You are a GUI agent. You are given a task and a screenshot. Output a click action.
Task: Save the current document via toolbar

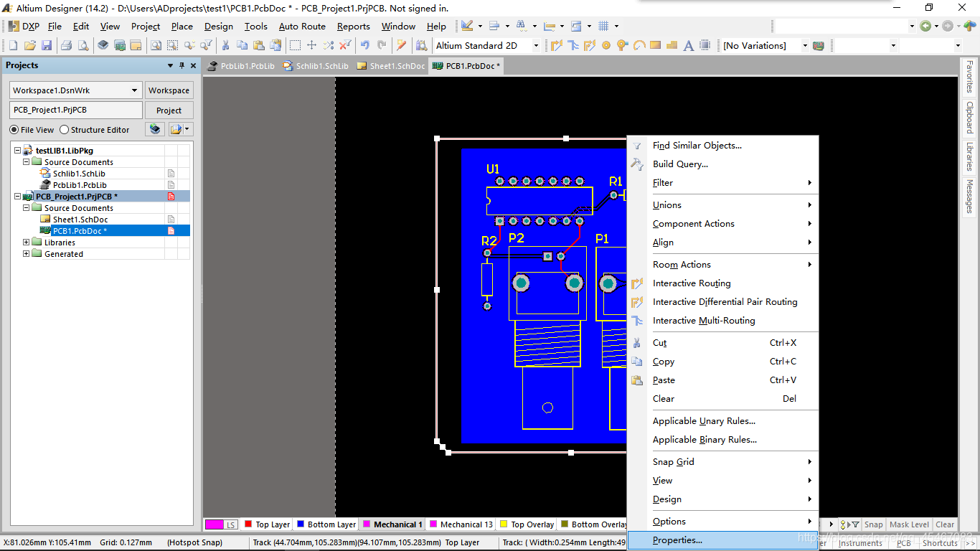coord(47,45)
